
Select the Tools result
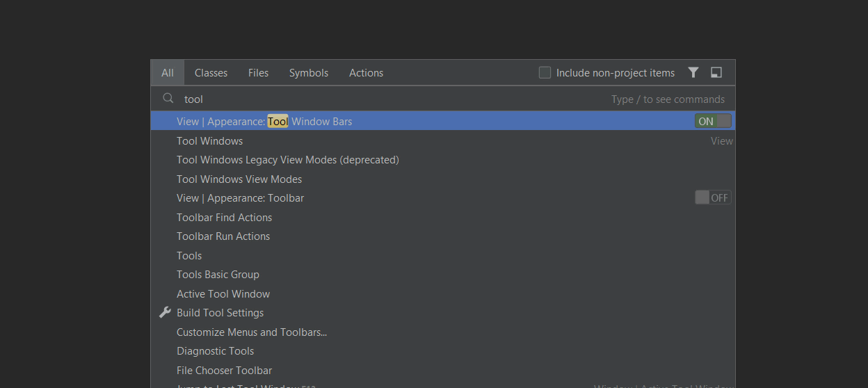(443, 255)
